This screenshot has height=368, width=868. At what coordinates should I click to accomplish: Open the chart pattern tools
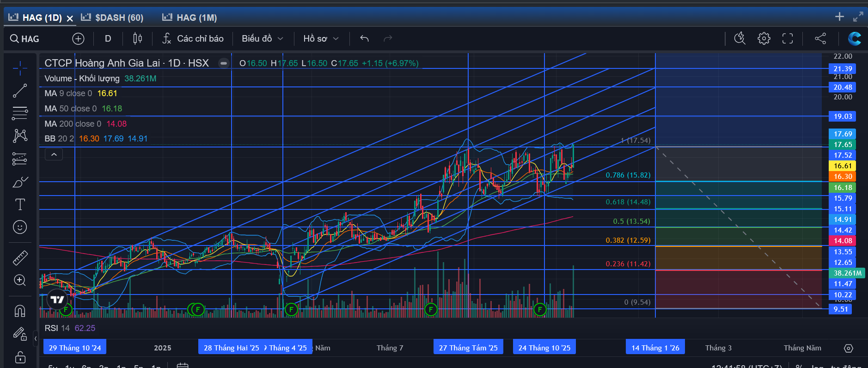pos(20,135)
